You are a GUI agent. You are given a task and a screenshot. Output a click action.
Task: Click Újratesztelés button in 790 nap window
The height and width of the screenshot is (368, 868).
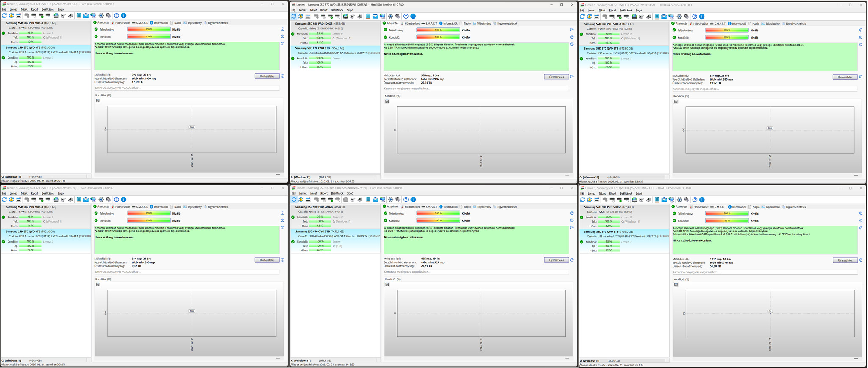[267, 76]
